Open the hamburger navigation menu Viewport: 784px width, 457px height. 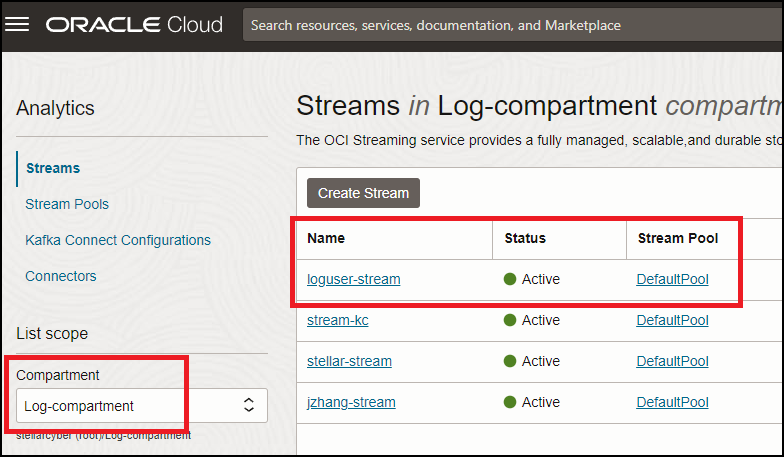click(18, 26)
